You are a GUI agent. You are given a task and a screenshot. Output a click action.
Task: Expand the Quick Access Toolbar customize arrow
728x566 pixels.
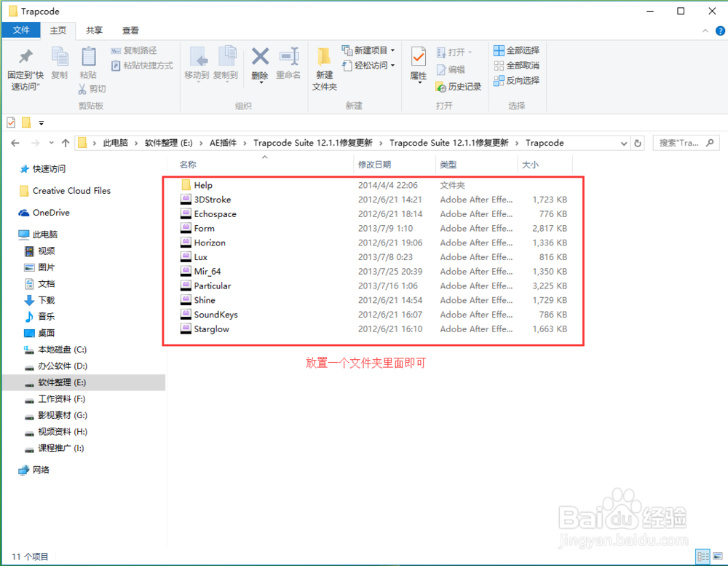(41, 123)
